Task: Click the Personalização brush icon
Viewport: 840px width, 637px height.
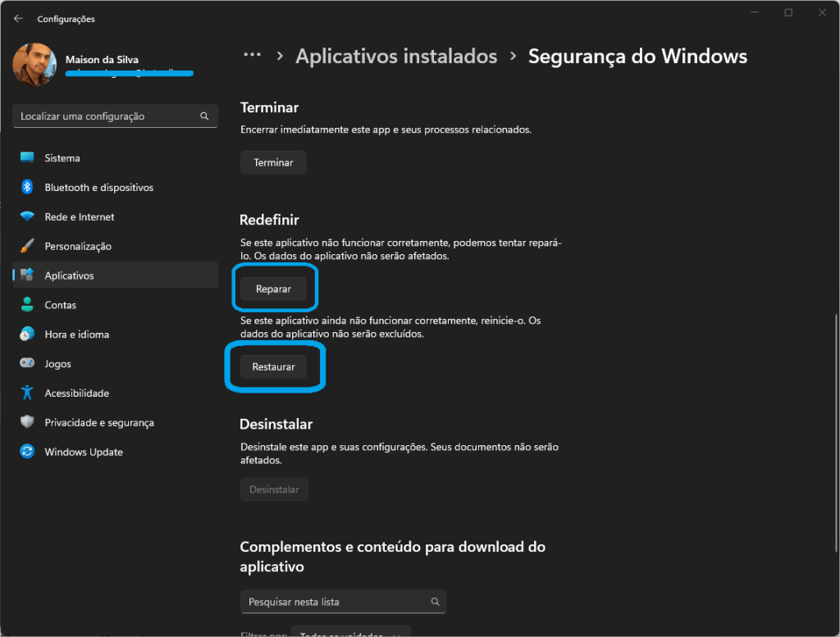Action: pos(27,246)
